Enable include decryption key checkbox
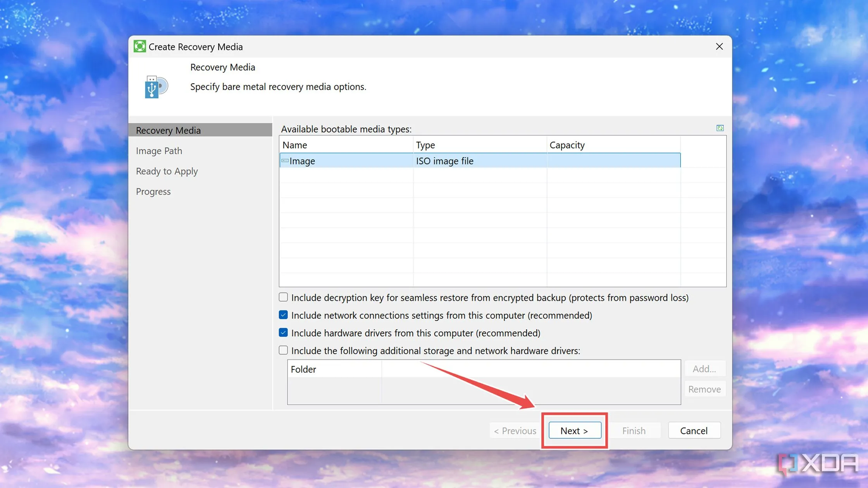This screenshot has height=488, width=868. [283, 297]
